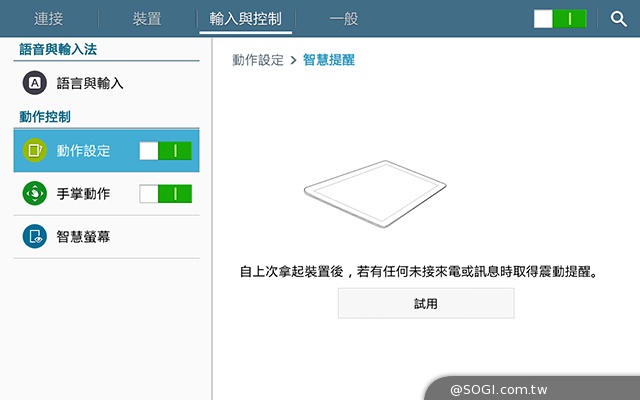The height and width of the screenshot is (400, 640).
Task: Open the 一般 tab
Action: coord(344,19)
